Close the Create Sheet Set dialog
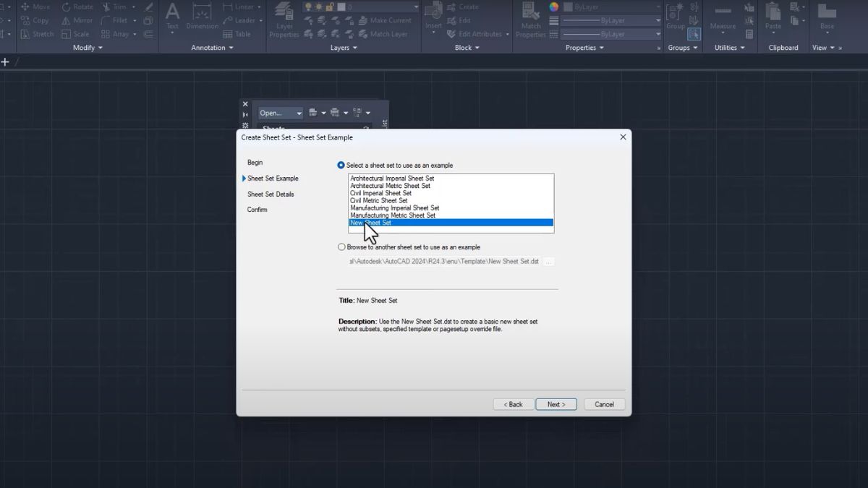 tap(623, 137)
